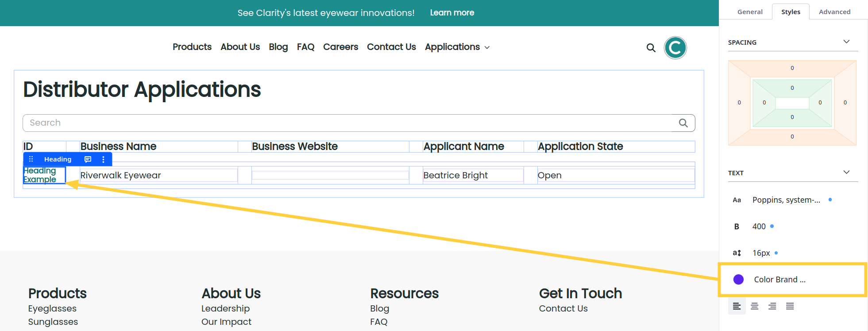
Task: Collapse the SPACING section chevron
Action: tap(846, 42)
